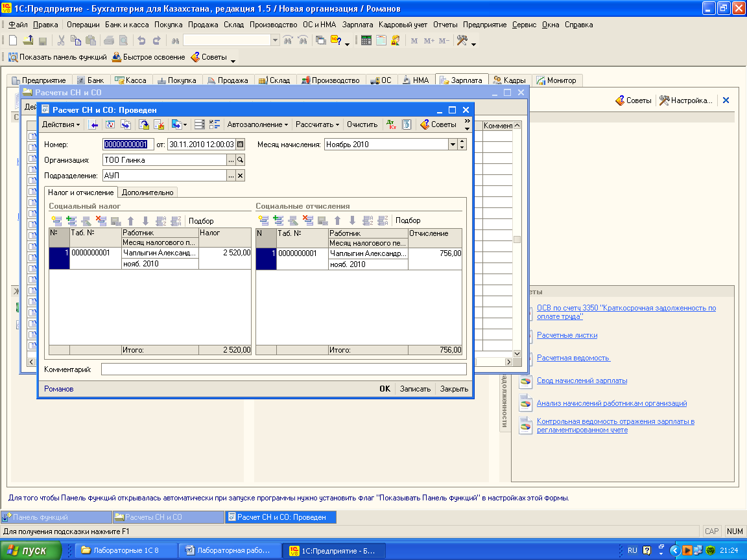This screenshot has height=560, width=747.
Task: Open the go-to related documents dropdown icon
Action: coord(179,124)
